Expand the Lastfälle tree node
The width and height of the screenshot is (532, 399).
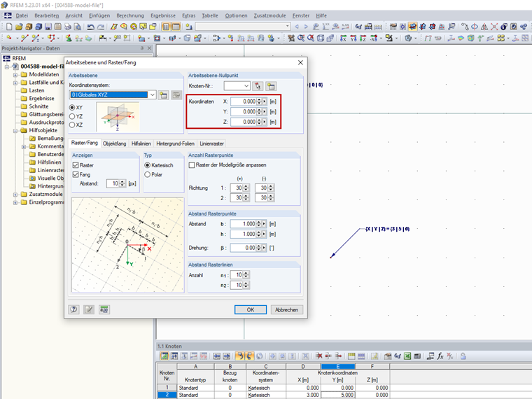tap(15, 83)
